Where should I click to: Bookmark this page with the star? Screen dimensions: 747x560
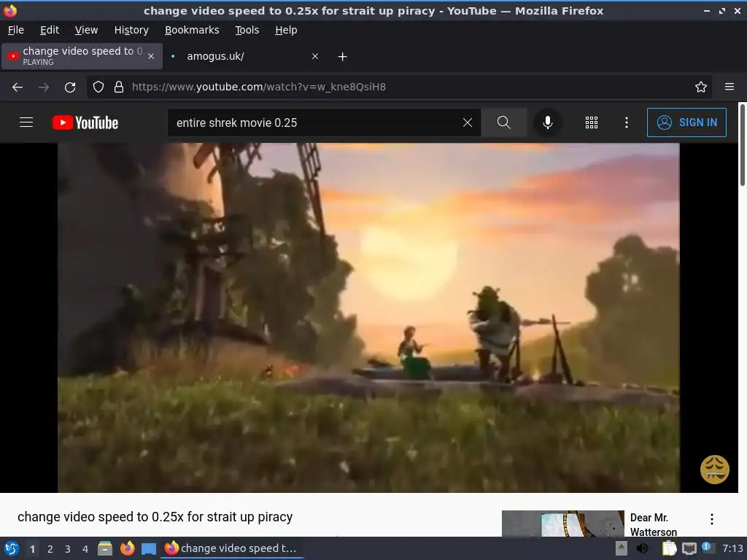click(x=701, y=87)
